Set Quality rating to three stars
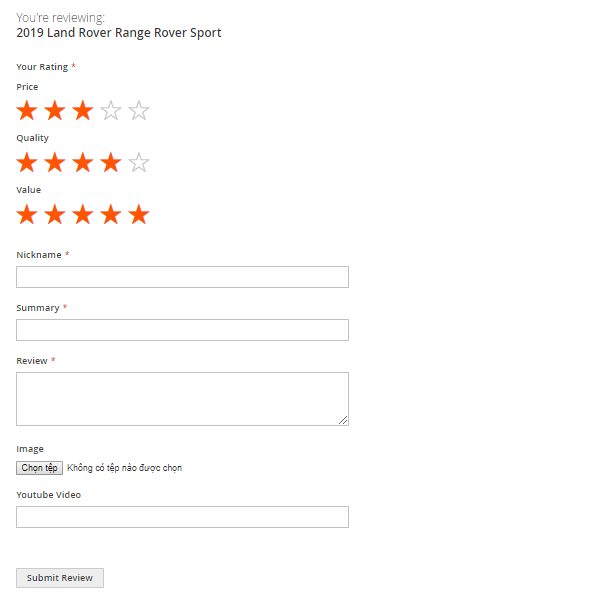The height and width of the screenshot is (600, 600). click(x=83, y=162)
